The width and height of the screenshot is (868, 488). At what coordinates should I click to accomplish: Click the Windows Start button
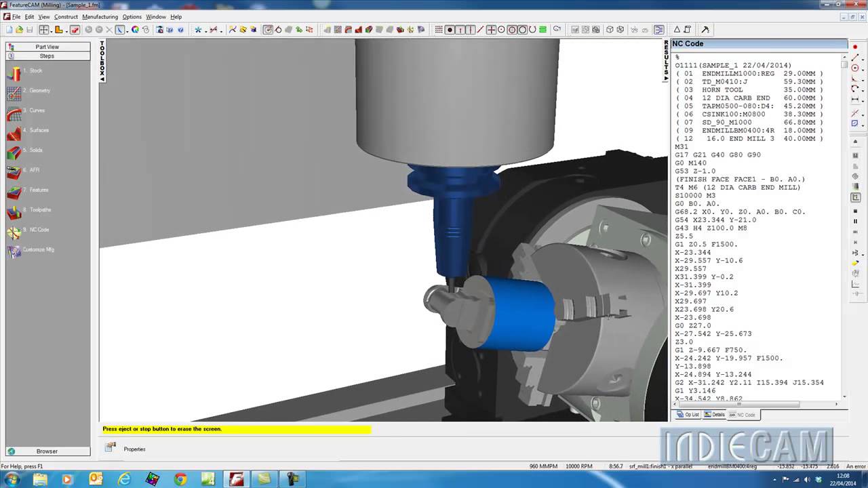tap(12, 479)
